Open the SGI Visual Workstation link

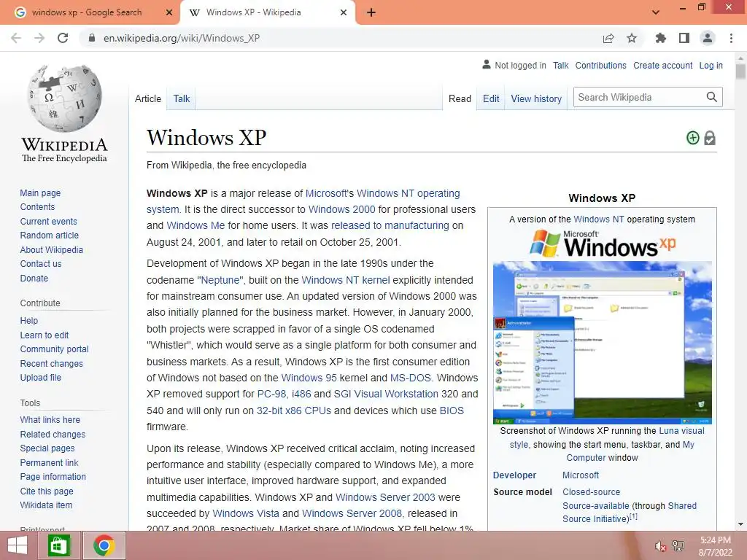[x=386, y=394]
